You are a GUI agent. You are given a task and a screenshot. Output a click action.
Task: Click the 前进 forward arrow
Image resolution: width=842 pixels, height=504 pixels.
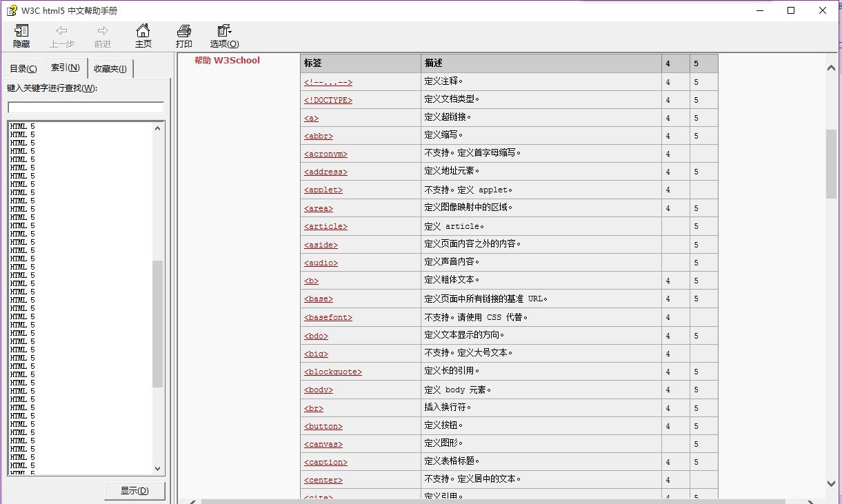102,35
